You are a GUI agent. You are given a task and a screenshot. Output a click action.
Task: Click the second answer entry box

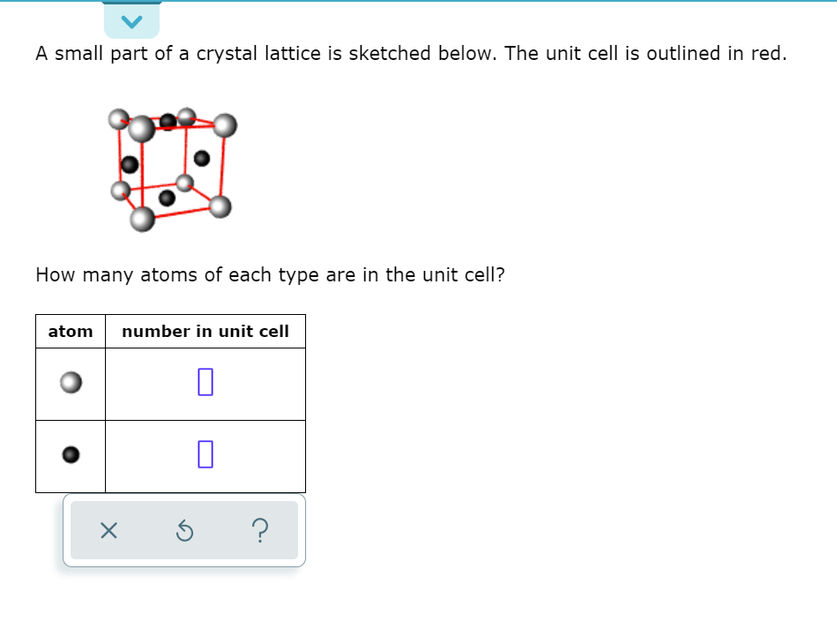(205, 454)
